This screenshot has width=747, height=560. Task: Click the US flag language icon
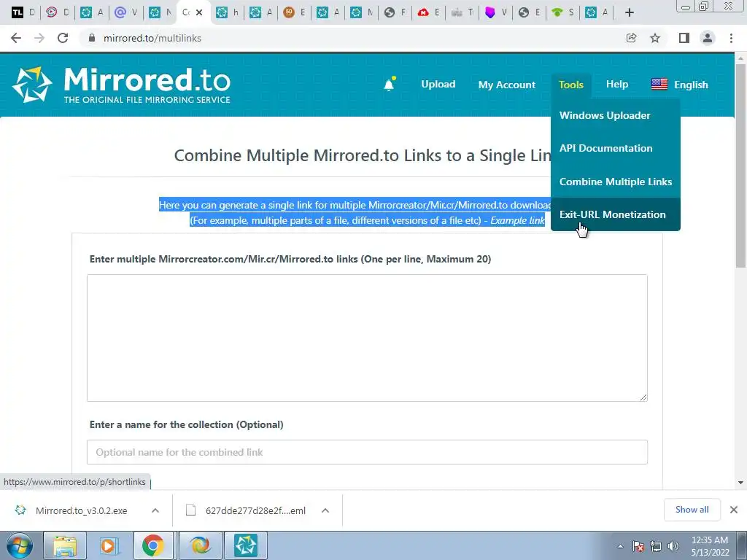click(659, 85)
